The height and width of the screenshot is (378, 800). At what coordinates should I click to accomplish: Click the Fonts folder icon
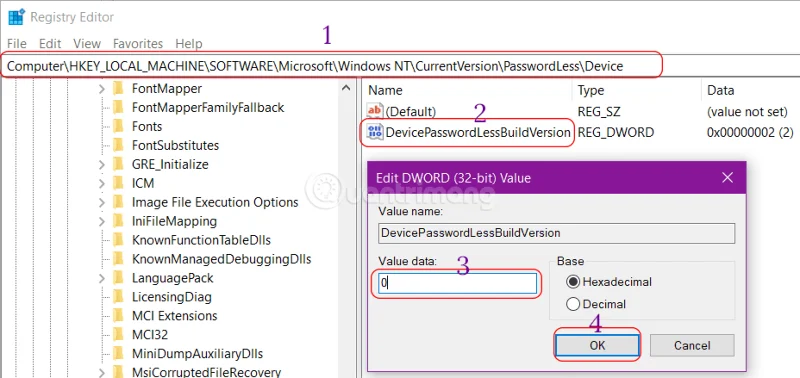point(118,127)
